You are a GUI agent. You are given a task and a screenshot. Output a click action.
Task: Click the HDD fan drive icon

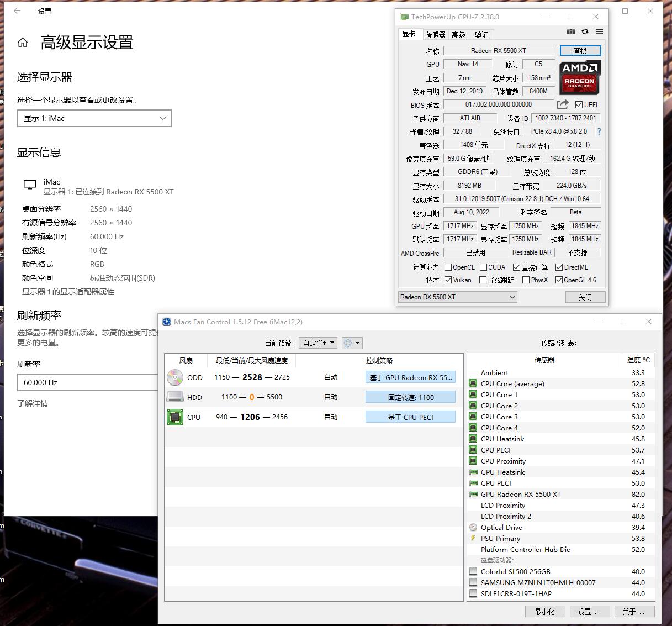point(175,397)
